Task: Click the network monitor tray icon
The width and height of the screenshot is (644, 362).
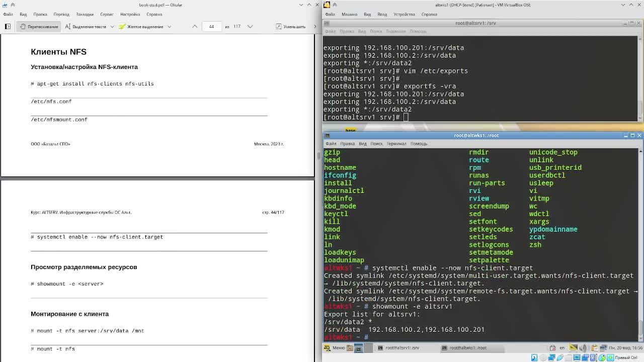Action: click(x=603, y=348)
